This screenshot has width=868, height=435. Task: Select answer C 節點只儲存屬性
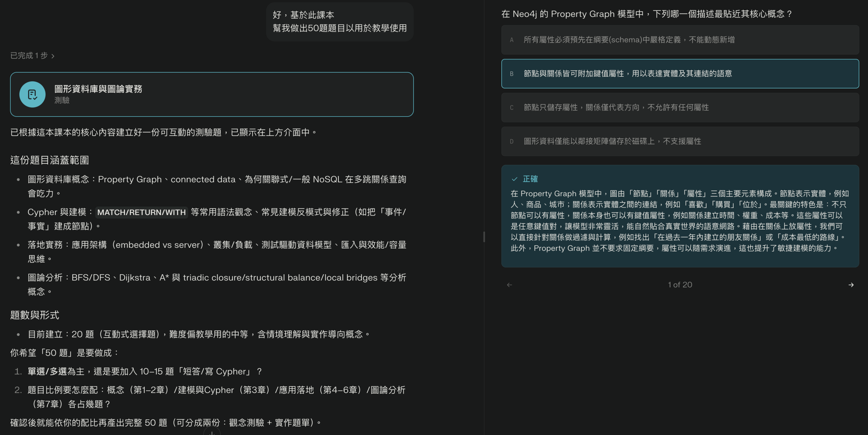pyautogui.click(x=616, y=108)
